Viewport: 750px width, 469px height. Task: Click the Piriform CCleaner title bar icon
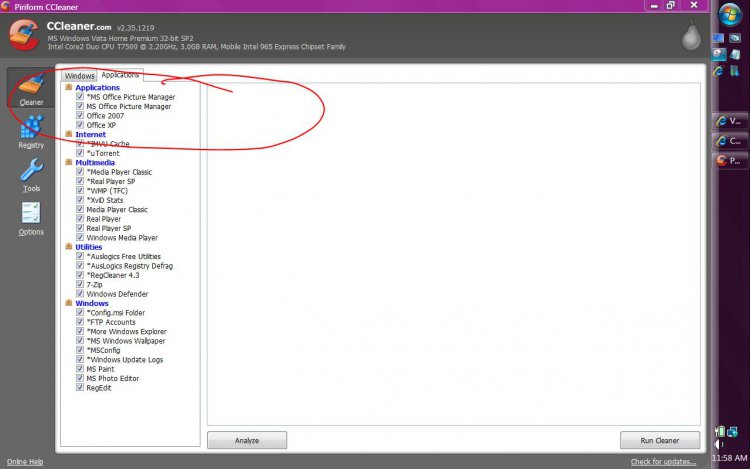(5, 6)
